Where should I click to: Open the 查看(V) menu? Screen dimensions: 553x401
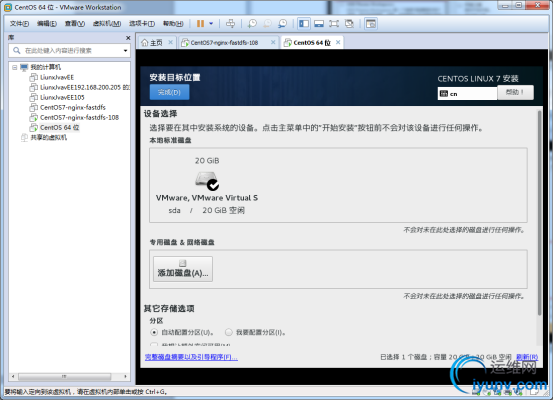pyautogui.click(x=75, y=24)
